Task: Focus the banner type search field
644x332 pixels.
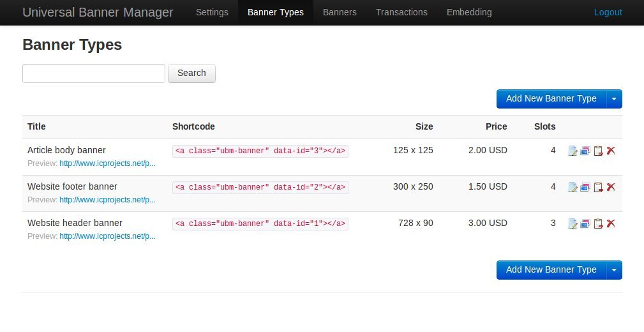Action: point(94,73)
